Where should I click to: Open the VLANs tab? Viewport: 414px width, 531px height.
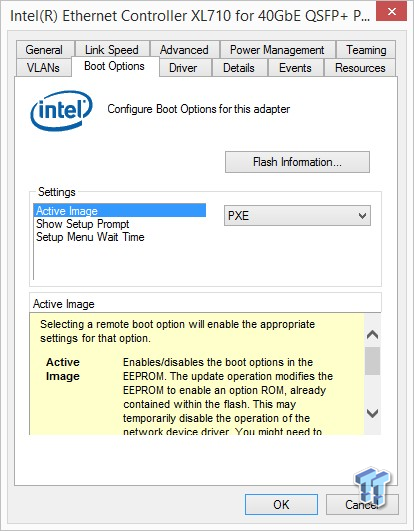coord(43,67)
